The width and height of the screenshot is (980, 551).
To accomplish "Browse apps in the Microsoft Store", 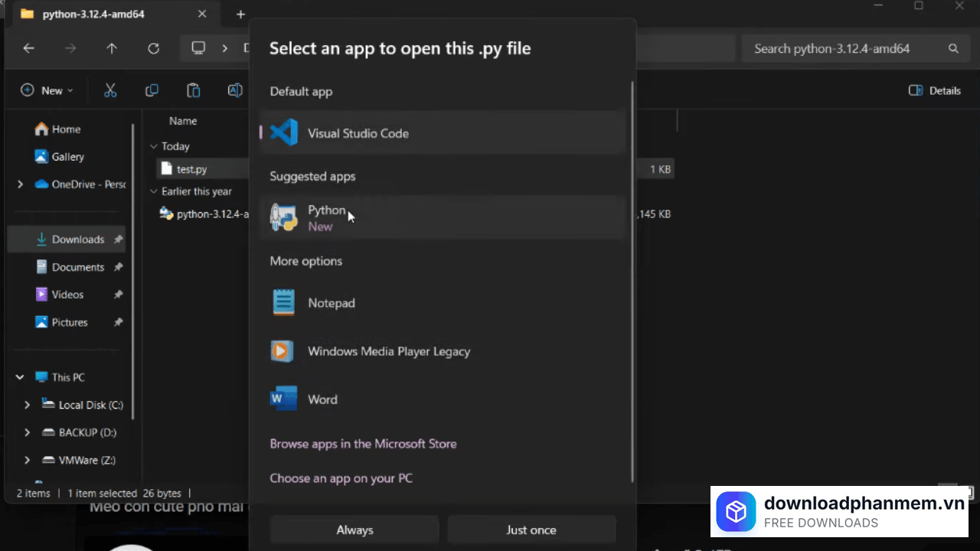I will [363, 444].
